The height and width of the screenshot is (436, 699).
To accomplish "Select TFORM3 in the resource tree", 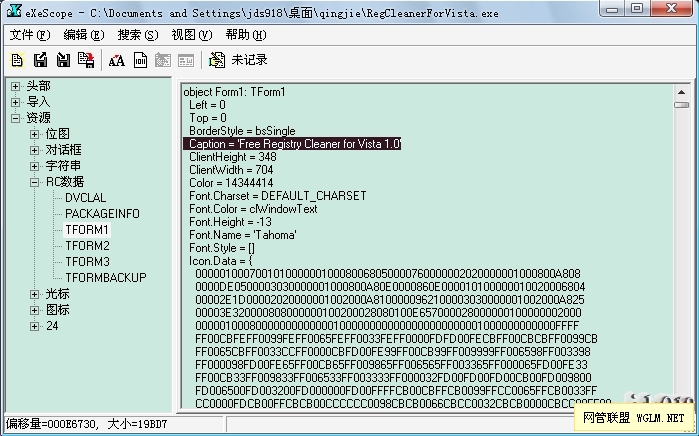I will (87, 262).
